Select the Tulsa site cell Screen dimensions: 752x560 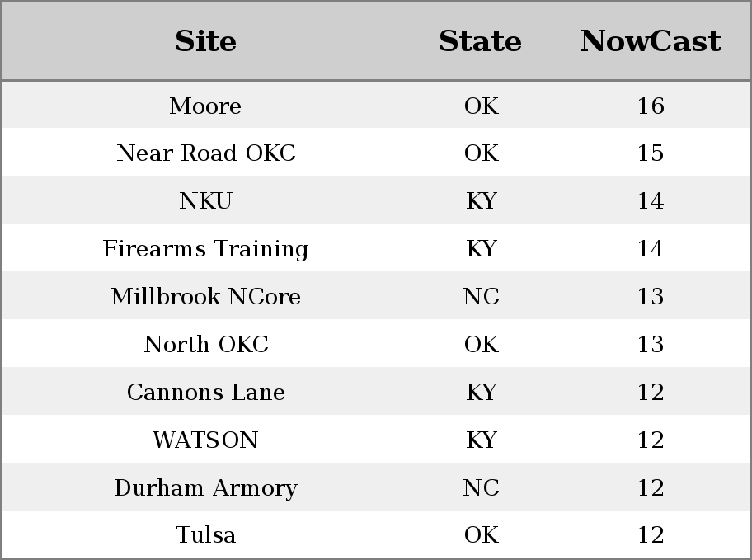pos(206,534)
